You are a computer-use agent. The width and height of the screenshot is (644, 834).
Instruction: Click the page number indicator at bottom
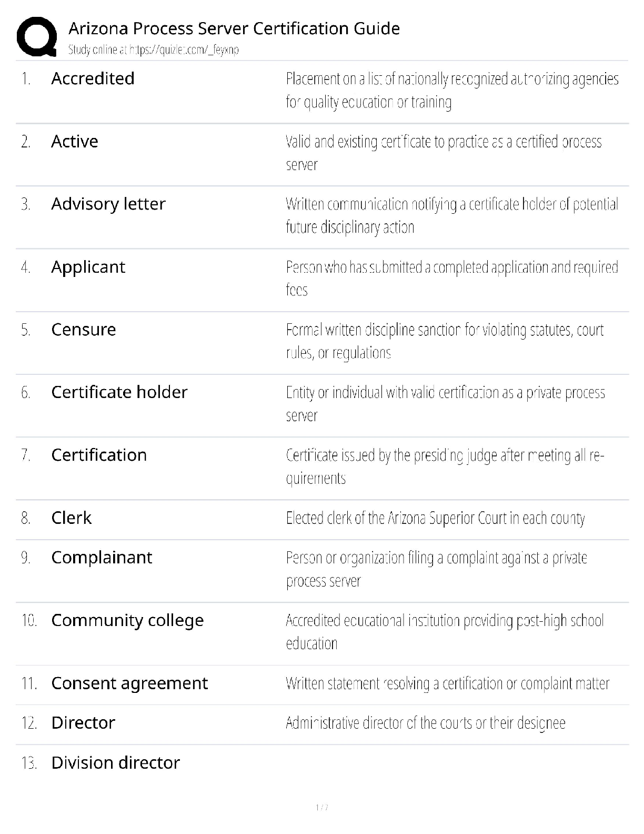322,808
